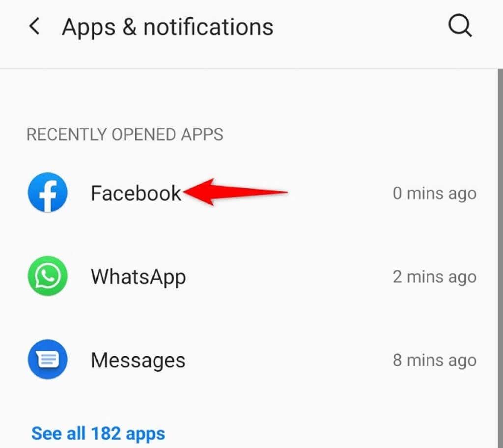The image size is (503, 448).
Task: Click See all 182 apps link
Action: coord(98,434)
